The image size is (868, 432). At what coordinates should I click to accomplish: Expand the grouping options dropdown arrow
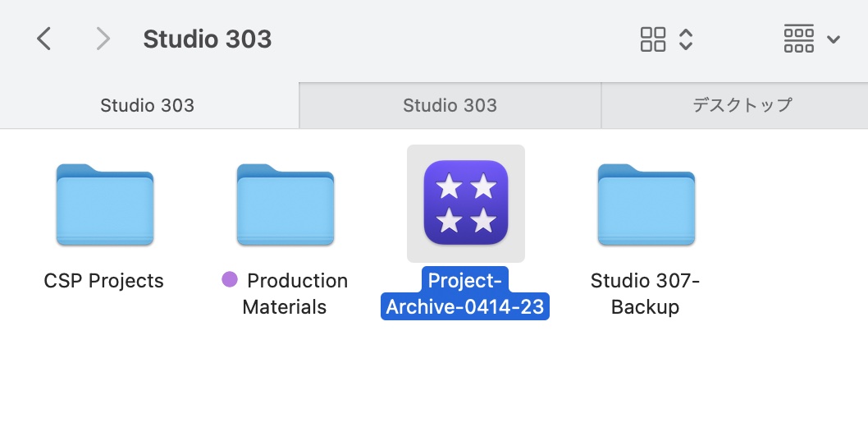(834, 39)
